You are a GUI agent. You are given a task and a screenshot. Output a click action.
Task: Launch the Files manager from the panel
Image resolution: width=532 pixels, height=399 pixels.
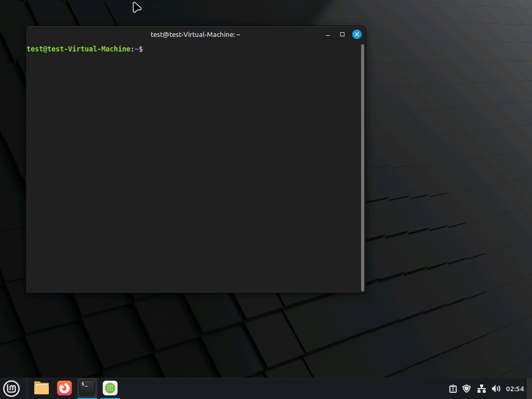(42, 388)
